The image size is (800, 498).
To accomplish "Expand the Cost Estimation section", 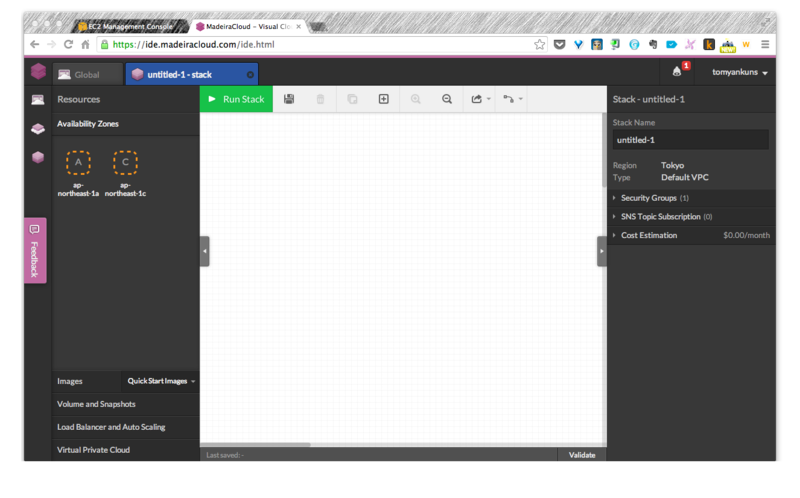I will coord(691,235).
